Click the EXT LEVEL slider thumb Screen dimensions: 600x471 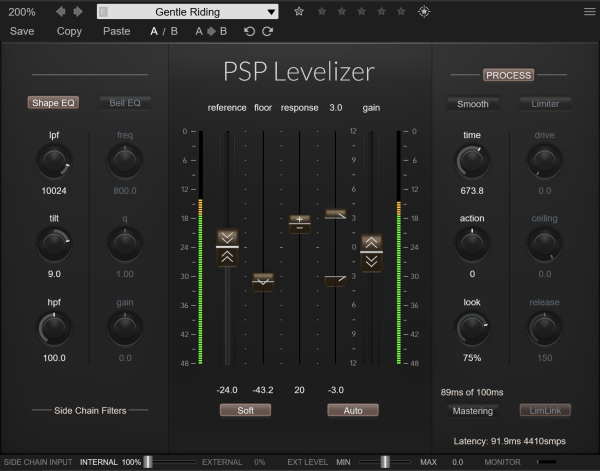tap(385, 462)
